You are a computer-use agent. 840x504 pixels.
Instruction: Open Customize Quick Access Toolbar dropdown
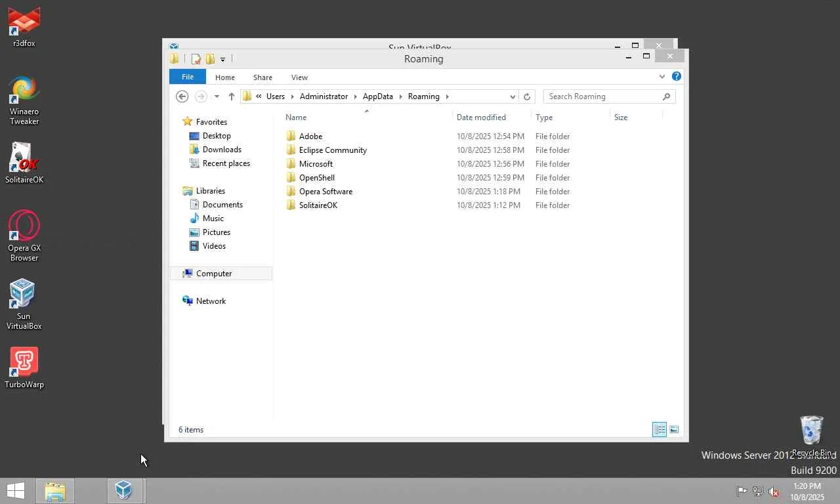pyautogui.click(x=222, y=60)
